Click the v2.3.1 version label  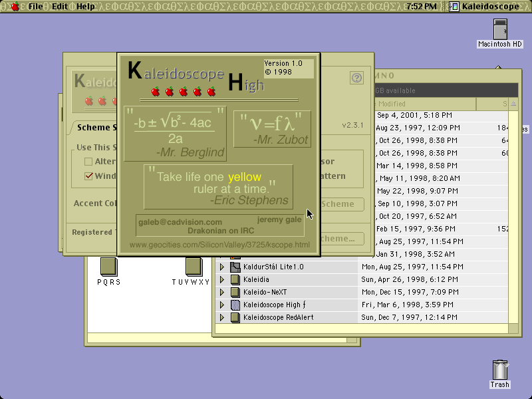point(352,125)
